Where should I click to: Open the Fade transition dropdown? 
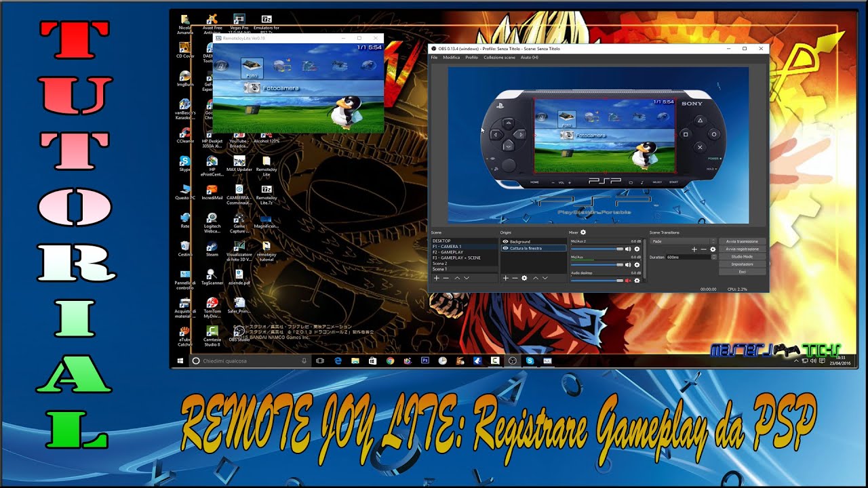pyautogui.click(x=682, y=241)
